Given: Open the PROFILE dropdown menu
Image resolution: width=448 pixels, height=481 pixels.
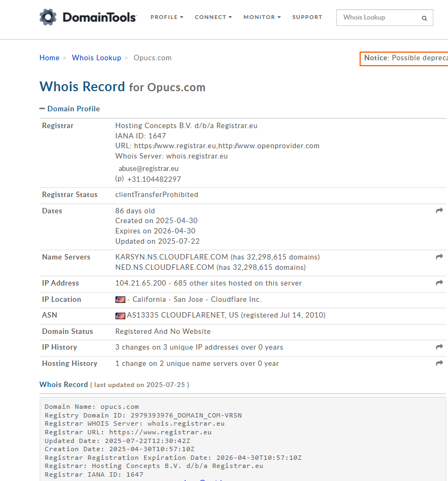Looking at the screenshot, I should (167, 17).
